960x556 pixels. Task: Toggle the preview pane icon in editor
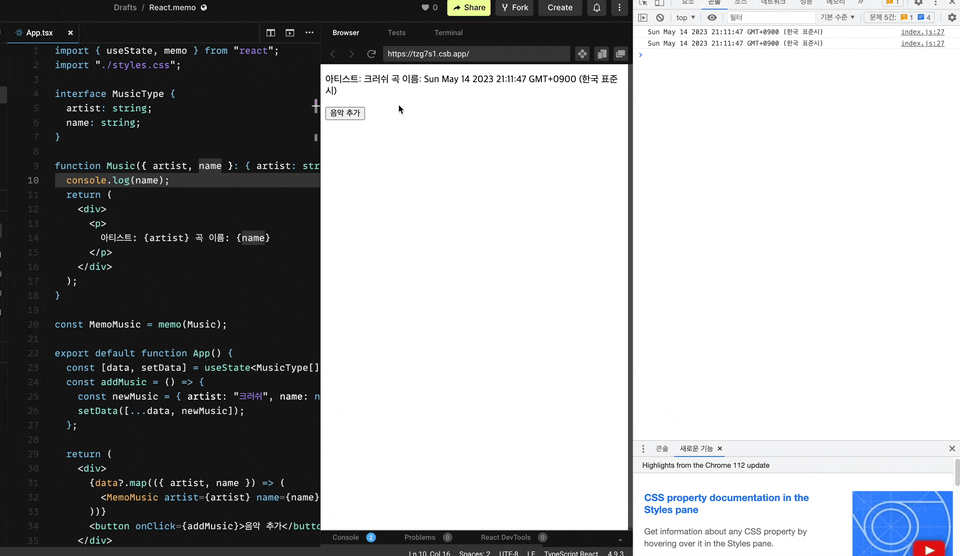(290, 32)
